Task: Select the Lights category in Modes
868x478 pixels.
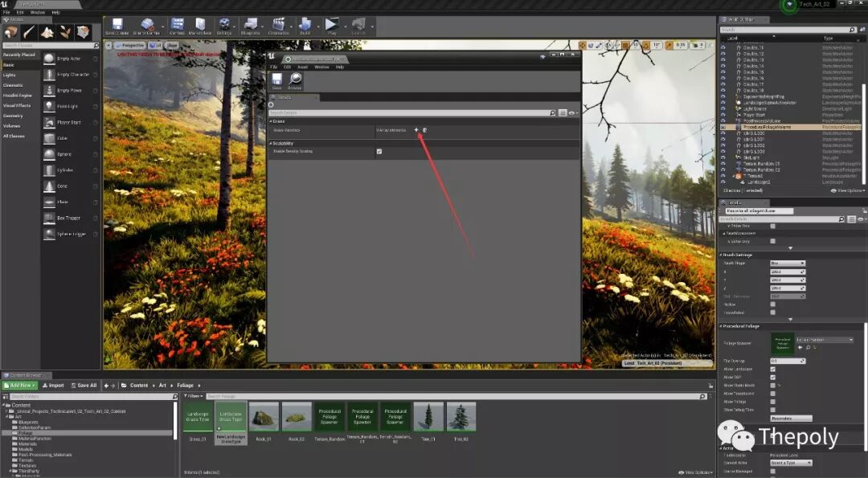Action: coord(10,75)
